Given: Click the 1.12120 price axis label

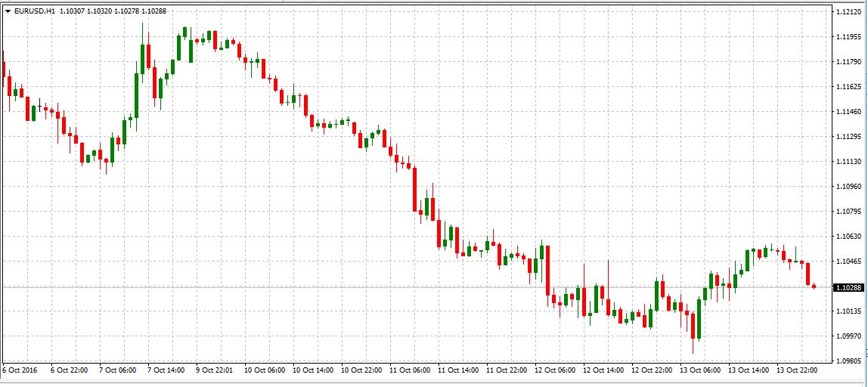Looking at the screenshot, I should pyautogui.click(x=849, y=11).
